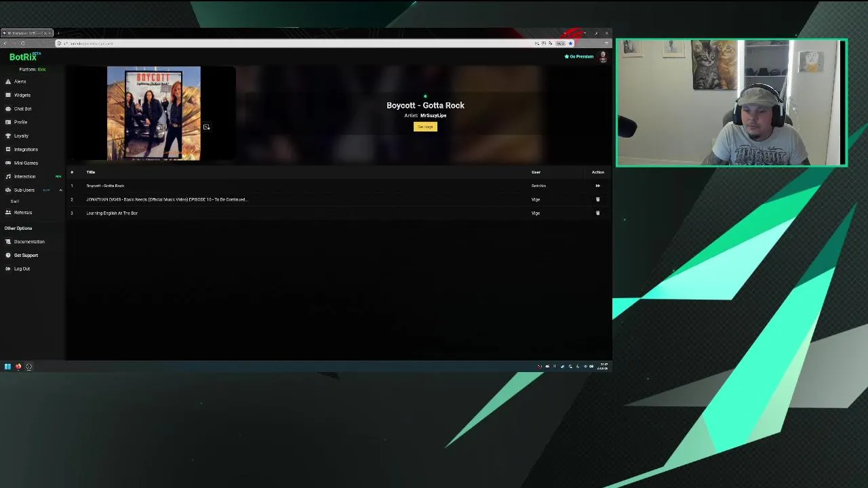Open a new browser tab with plus
The image size is (868, 488).
tap(58, 33)
